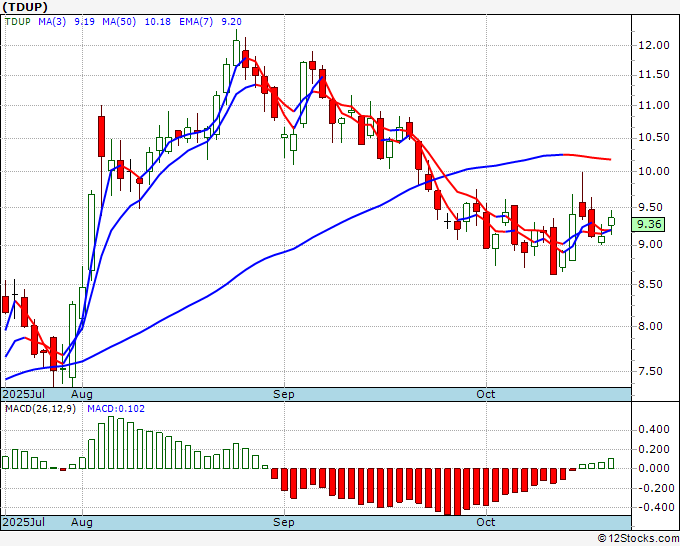Screen dimensions: 680x546
Task: Click the MACD(26,12,9) indicator label
Action: tap(40, 409)
